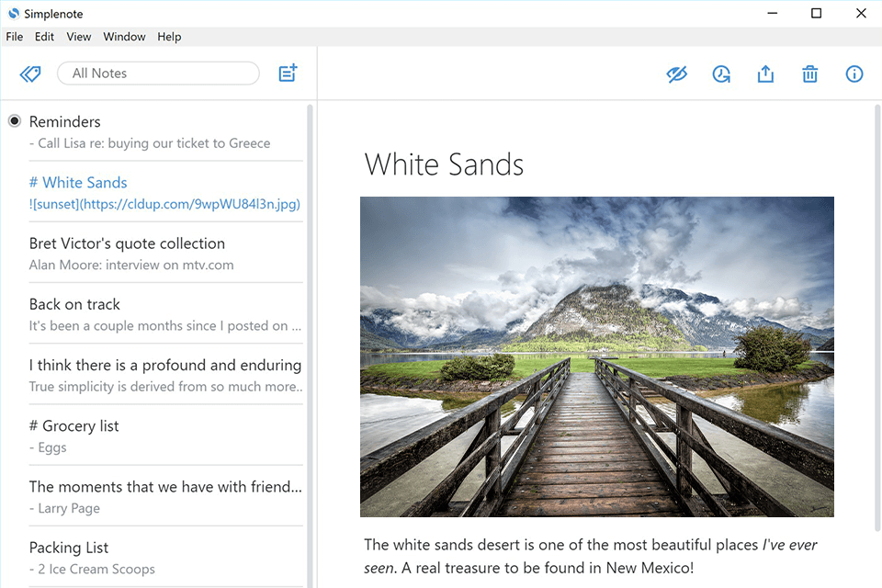Click the '- Eggs' preview line
The width and height of the screenshot is (882, 588).
point(48,447)
